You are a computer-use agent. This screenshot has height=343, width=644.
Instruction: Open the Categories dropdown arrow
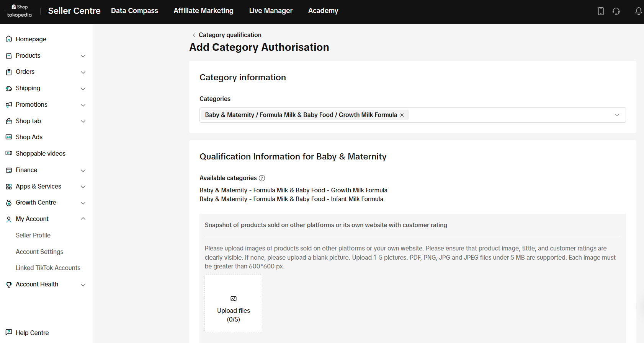point(617,115)
